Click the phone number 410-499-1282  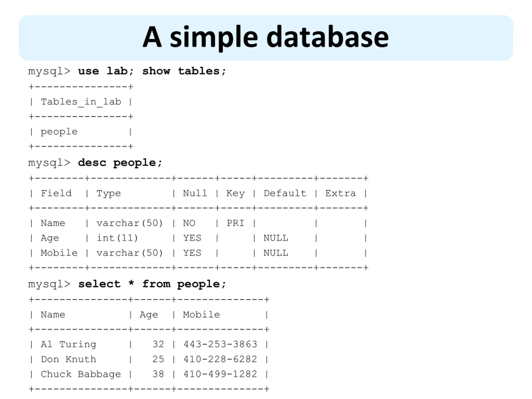220,374
